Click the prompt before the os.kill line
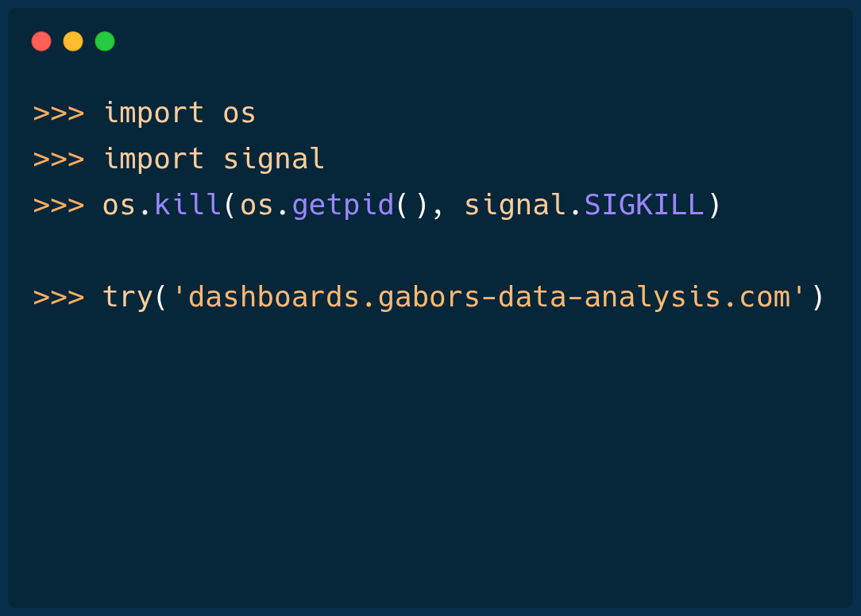Viewport: 861px width, 616px height. pyautogui.click(x=58, y=206)
